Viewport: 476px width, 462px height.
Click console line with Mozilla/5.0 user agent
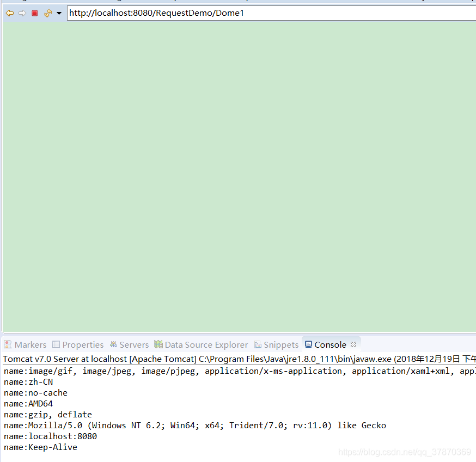195,426
